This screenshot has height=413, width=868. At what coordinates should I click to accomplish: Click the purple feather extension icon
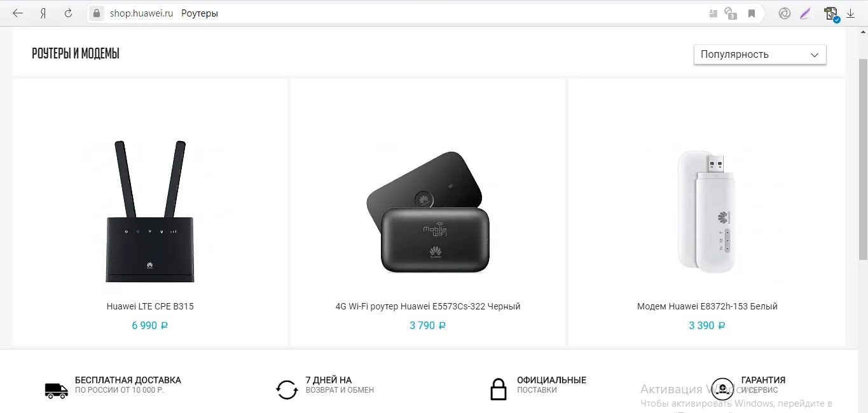click(806, 13)
